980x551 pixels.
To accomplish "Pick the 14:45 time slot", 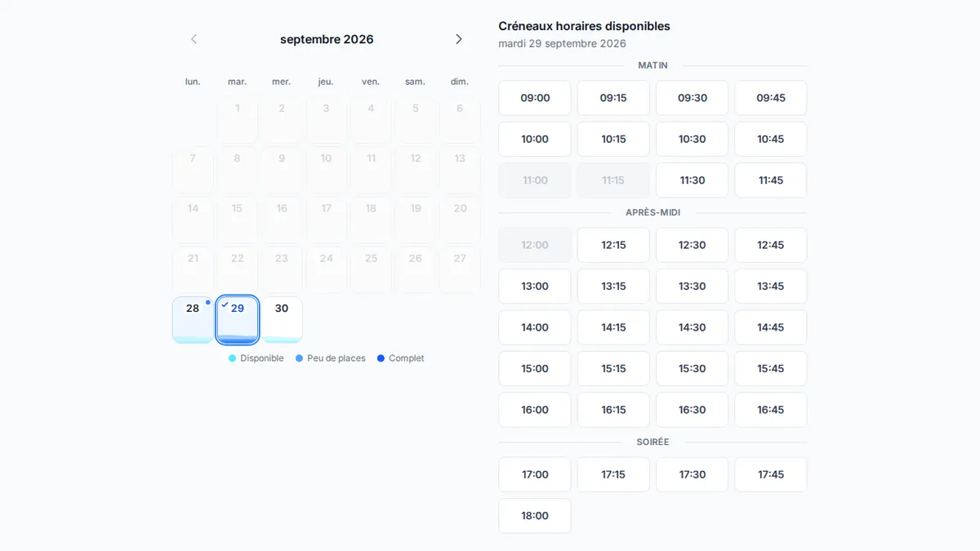I will coord(771,327).
